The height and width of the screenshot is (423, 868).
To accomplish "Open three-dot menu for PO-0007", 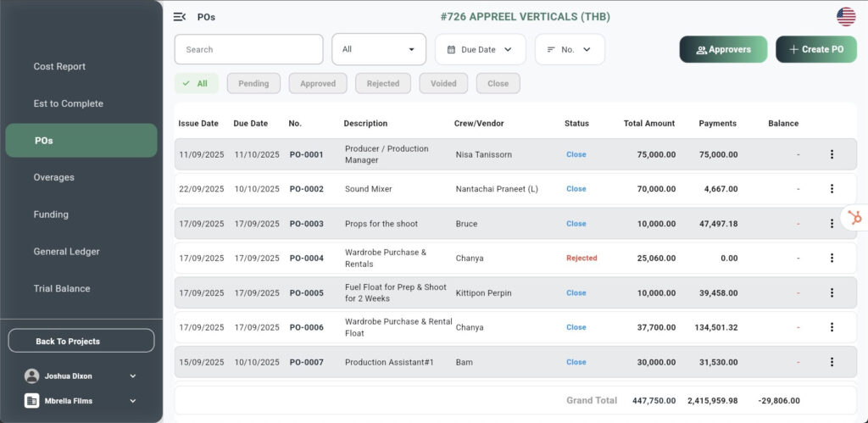I will point(832,362).
